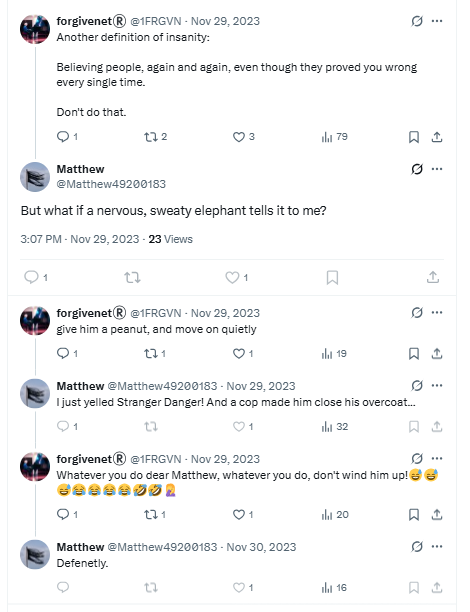Open more options for Matthew's elephant tweet
Viewport: 470px width, 612px height.
(x=437, y=169)
